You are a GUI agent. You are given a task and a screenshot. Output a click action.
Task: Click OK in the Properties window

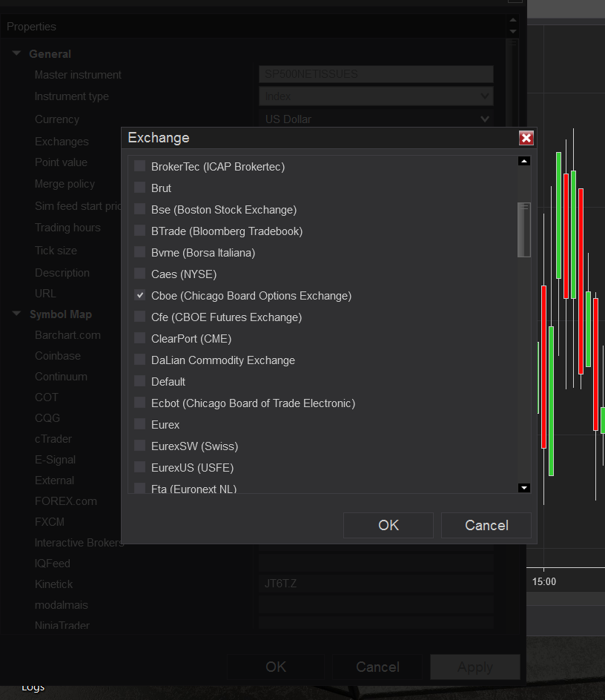[276, 667]
